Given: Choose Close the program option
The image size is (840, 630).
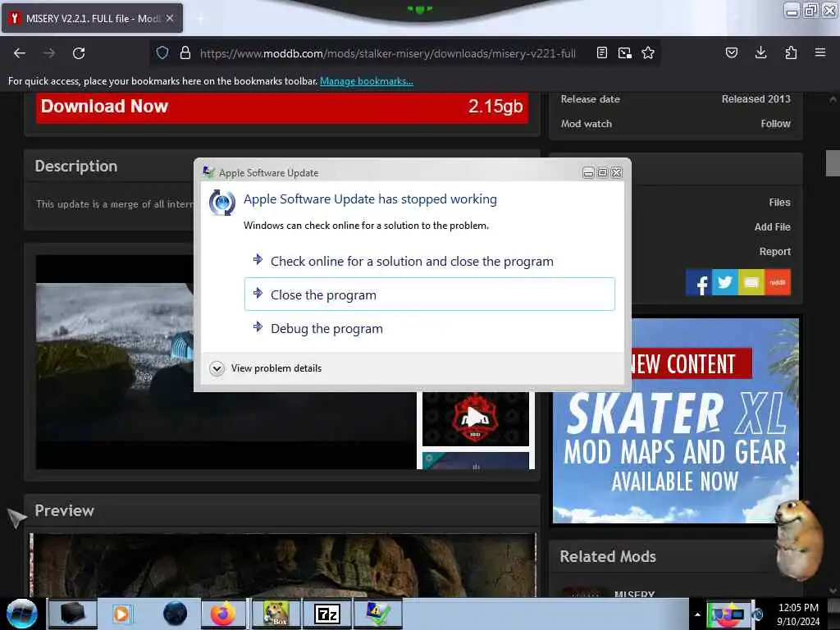Looking at the screenshot, I should click(x=430, y=294).
